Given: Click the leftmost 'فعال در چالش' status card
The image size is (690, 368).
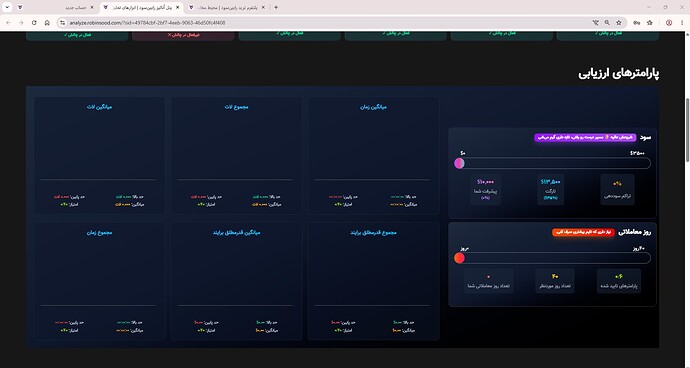Looking at the screenshot, I should pos(77,36).
